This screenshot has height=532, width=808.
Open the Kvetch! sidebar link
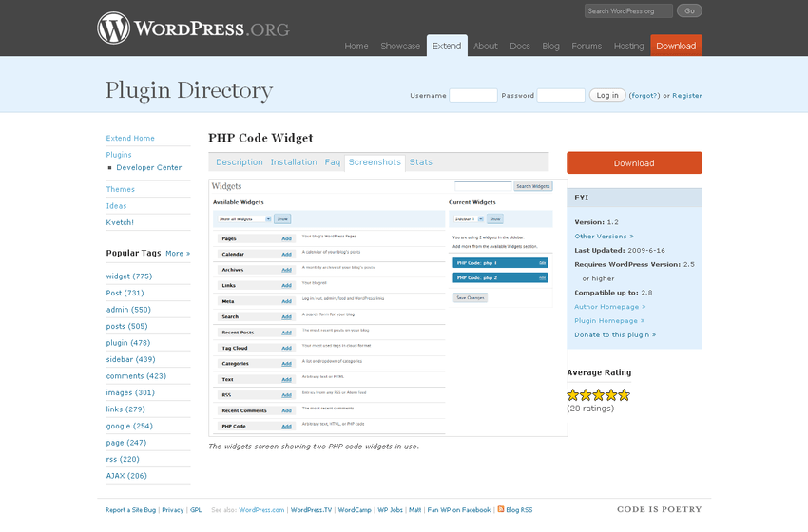point(120,222)
